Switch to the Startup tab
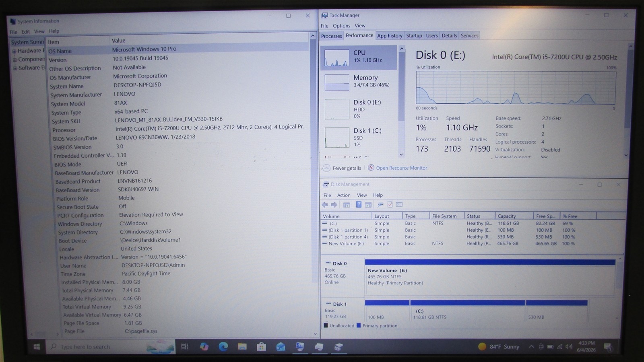The image size is (644, 362). click(x=414, y=36)
